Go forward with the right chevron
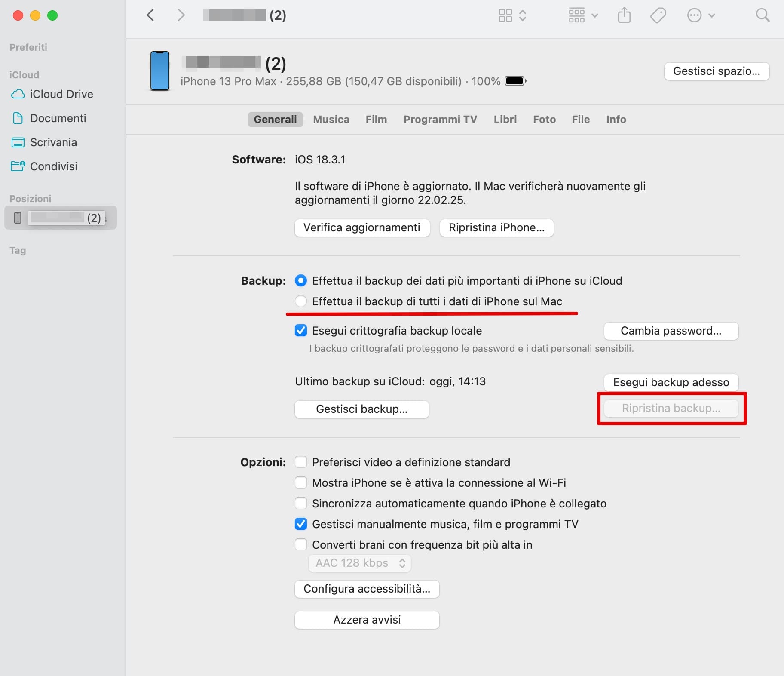The height and width of the screenshot is (676, 784). tap(181, 15)
